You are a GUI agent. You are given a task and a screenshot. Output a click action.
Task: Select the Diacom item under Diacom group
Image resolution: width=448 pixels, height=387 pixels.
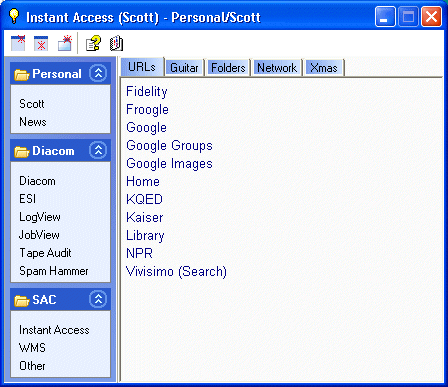(37, 181)
